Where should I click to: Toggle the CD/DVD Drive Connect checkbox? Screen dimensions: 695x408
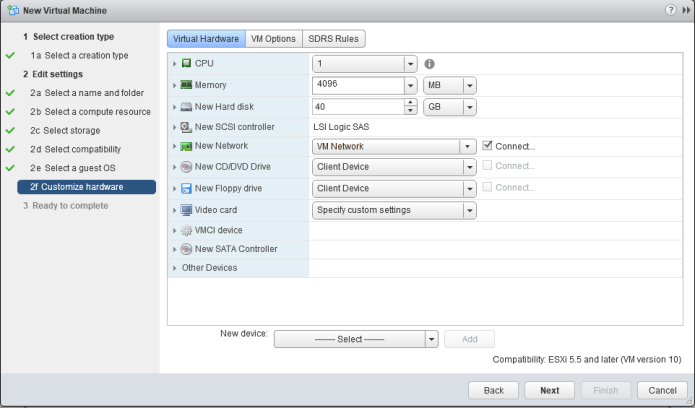[x=488, y=166]
